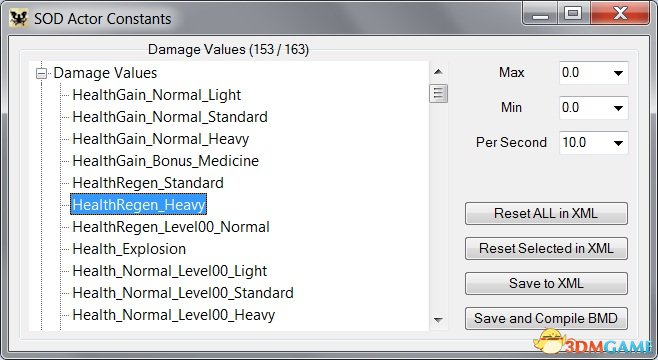Click the vertical scrollbar thumb

[x=439, y=93]
